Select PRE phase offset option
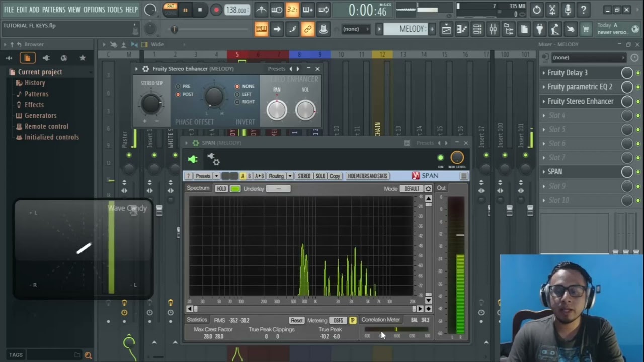The height and width of the screenshot is (362, 644). point(183,86)
